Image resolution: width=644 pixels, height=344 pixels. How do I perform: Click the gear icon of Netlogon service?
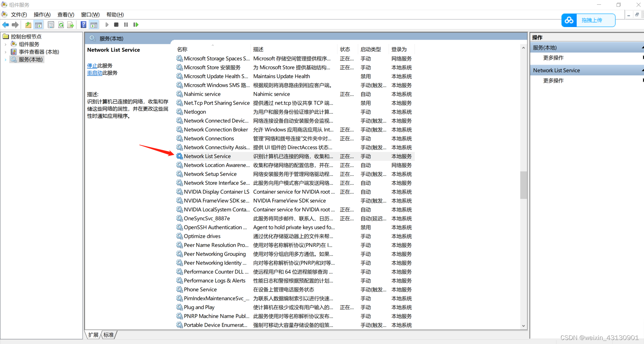(x=179, y=112)
